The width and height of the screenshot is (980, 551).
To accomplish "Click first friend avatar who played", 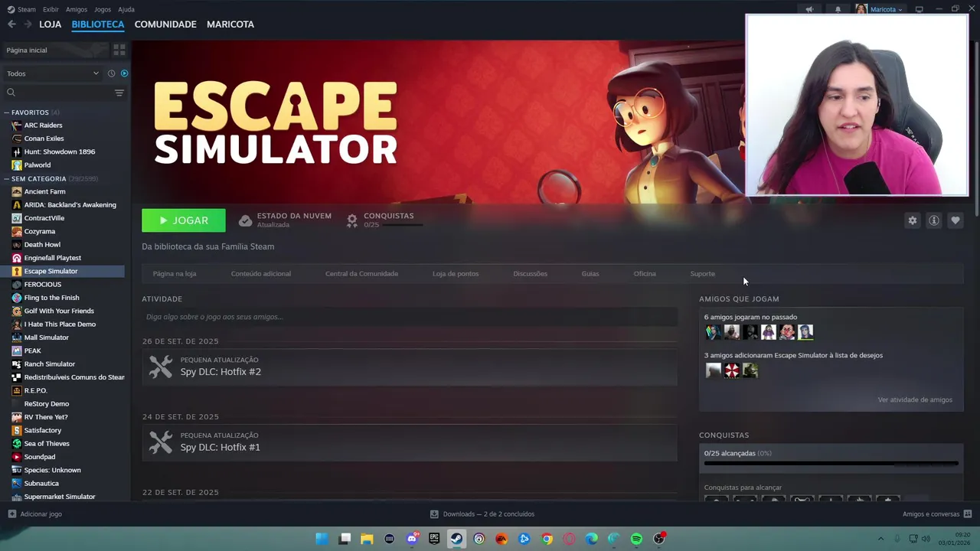I will pyautogui.click(x=713, y=332).
